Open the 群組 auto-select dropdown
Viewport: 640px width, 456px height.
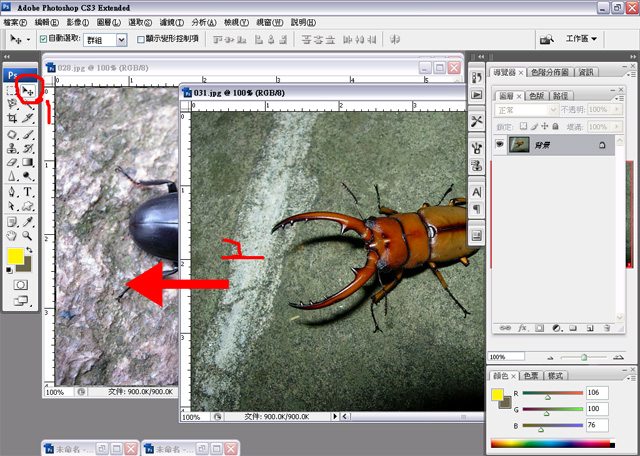click(x=121, y=39)
